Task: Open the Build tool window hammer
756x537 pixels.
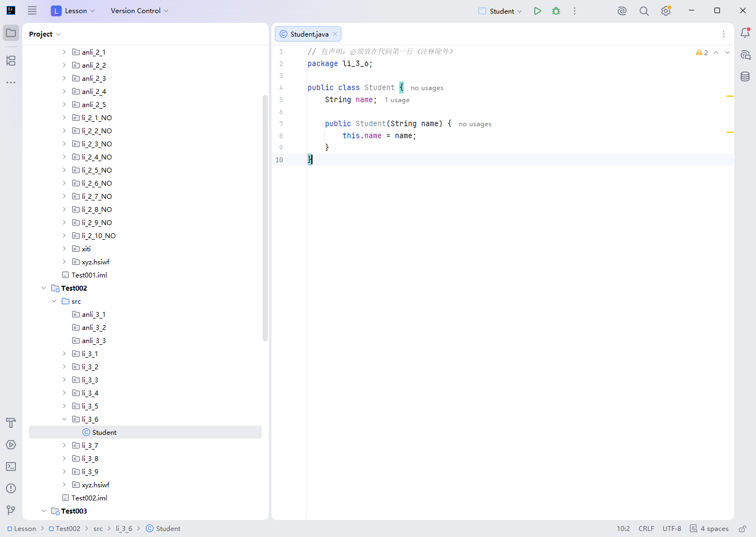Action: (11, 423)
